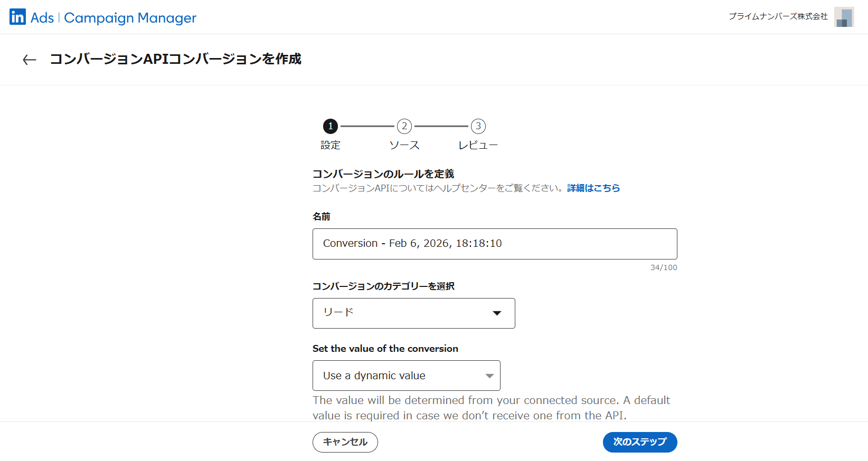Open the リード category dropdown
This screenshot has width=868, height=461.
point(413,313)
